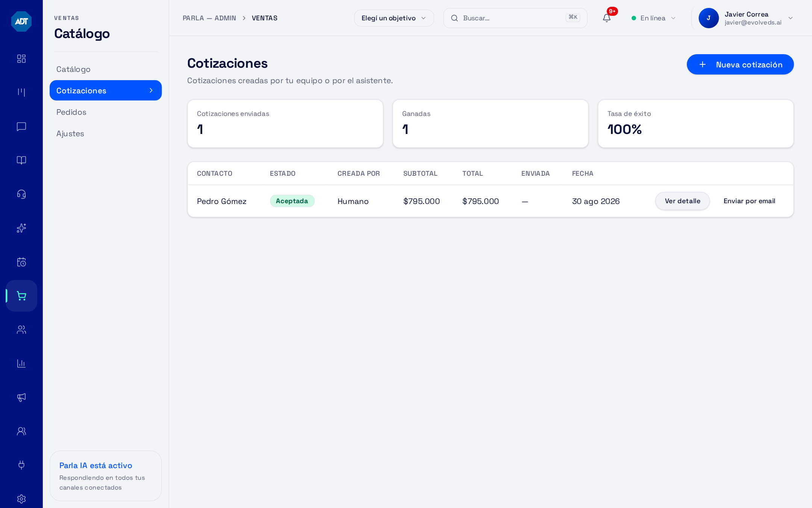
Task: Open the calendar clock scheduling icon
Action: (21, 262)
